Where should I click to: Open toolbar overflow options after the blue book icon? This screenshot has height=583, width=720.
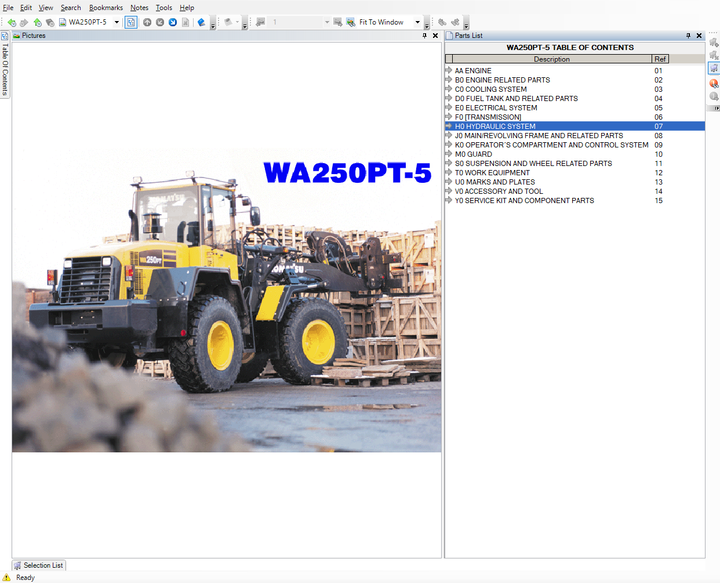pos(213,25)
